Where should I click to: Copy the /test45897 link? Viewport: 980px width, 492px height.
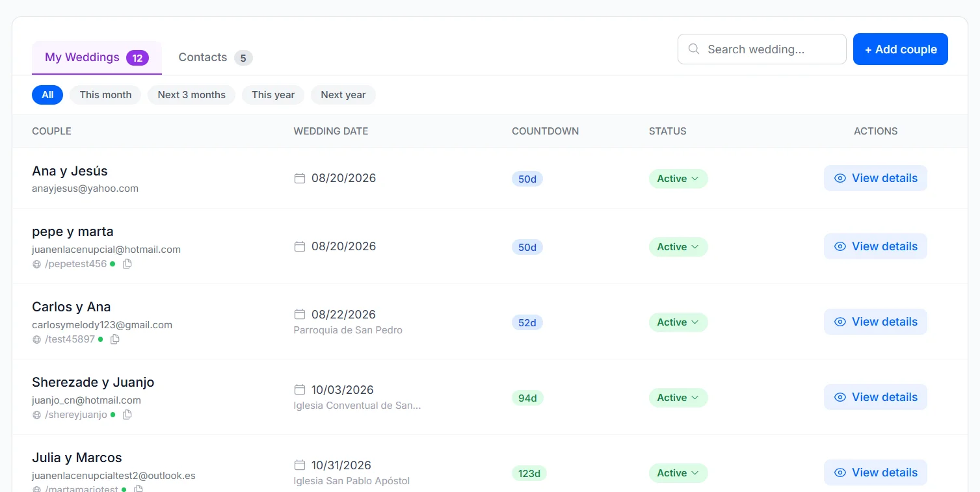pos(115,339)
